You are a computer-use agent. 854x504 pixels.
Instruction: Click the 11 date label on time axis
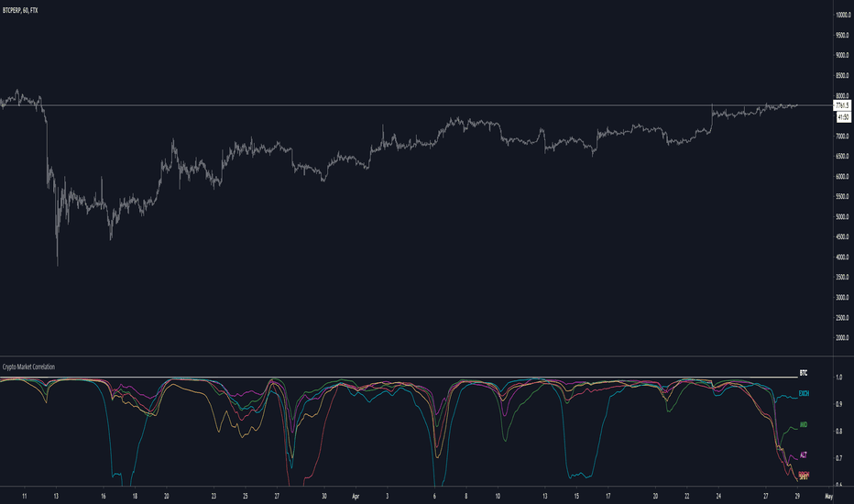(x=24, y=497)
